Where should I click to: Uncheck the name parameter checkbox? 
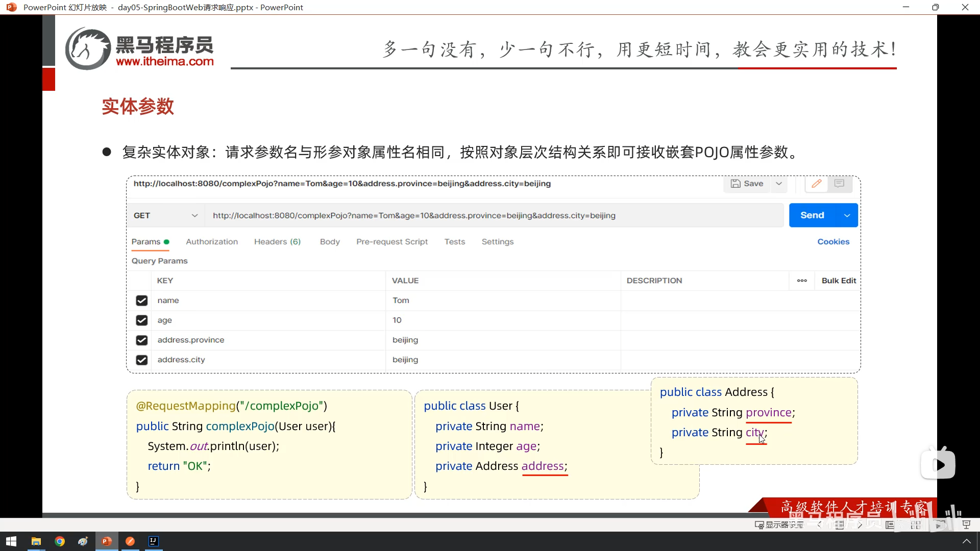[x=141, y=300]
